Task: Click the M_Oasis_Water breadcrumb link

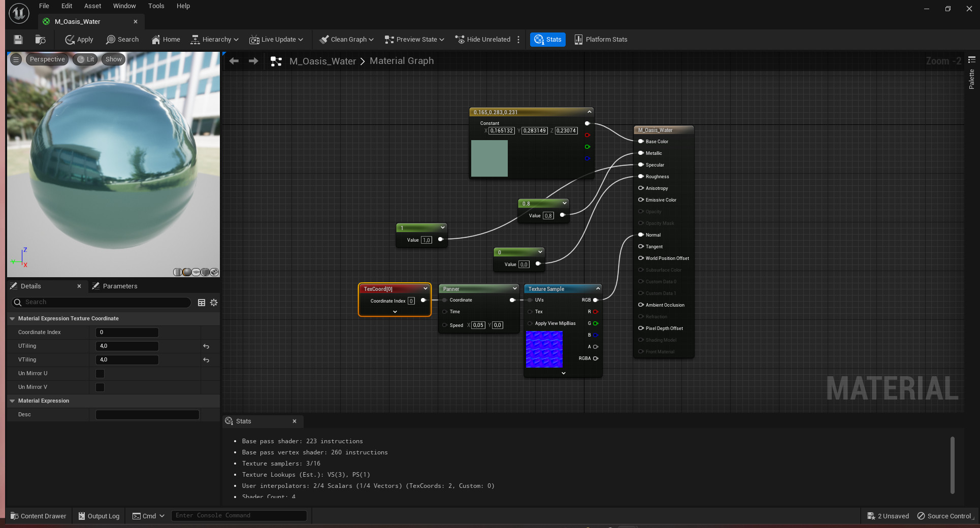Action: (323, 61)
